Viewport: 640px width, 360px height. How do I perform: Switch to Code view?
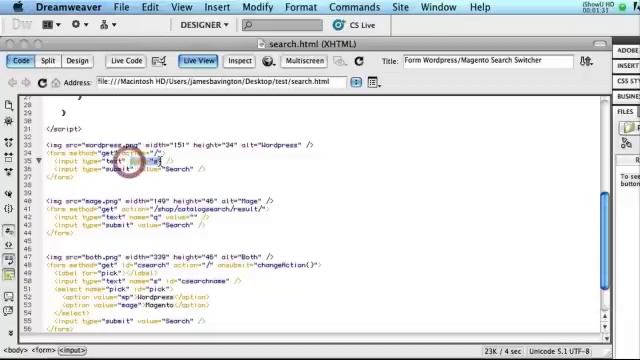pos(21,61)
